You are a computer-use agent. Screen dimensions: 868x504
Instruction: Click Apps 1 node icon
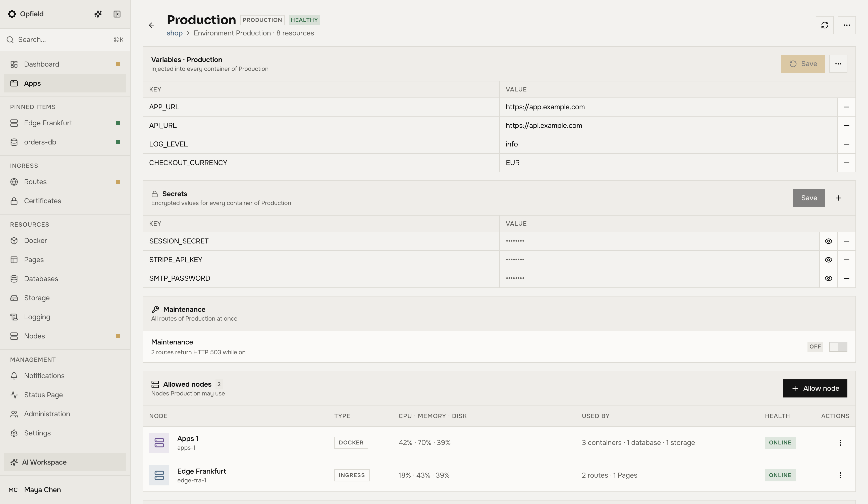click(x=159, y=443)
